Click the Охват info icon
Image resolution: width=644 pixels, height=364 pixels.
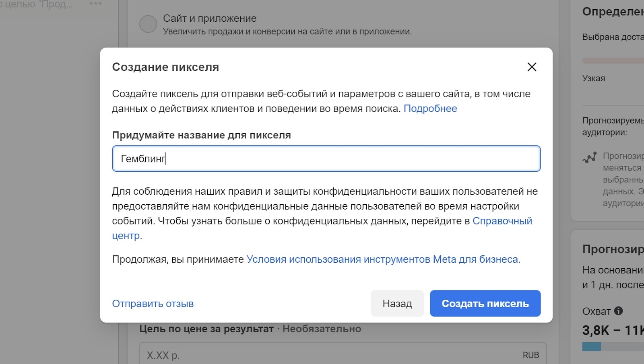[619, 311]
